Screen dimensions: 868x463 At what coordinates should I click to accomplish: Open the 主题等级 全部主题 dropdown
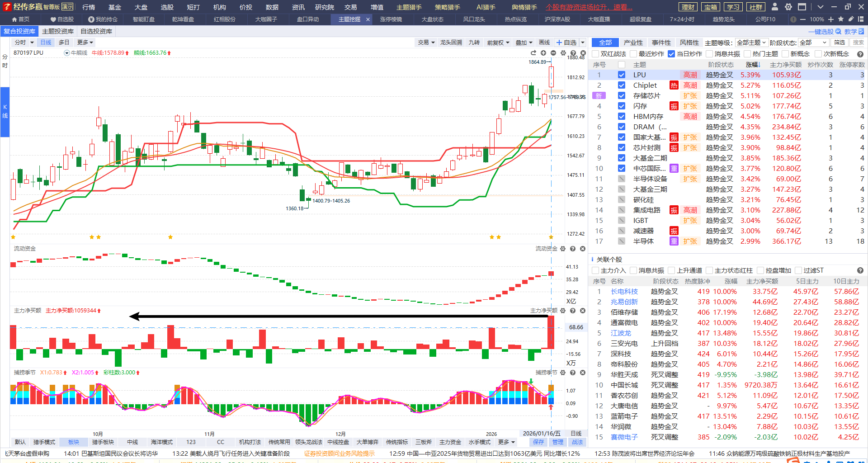tap(751, 43)
